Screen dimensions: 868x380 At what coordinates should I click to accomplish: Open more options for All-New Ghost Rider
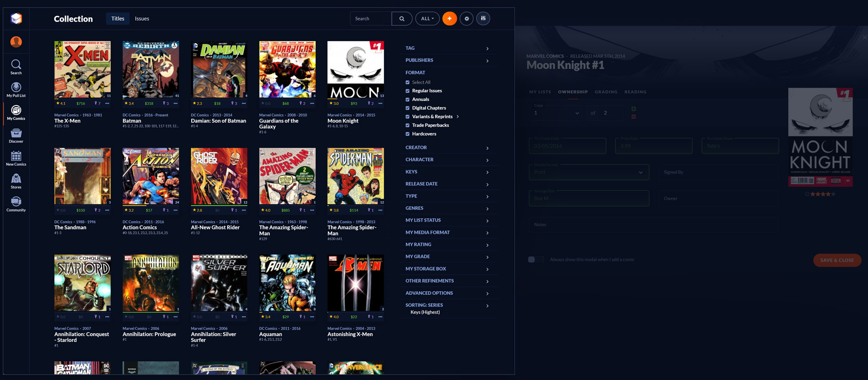[x=244, y=210]
